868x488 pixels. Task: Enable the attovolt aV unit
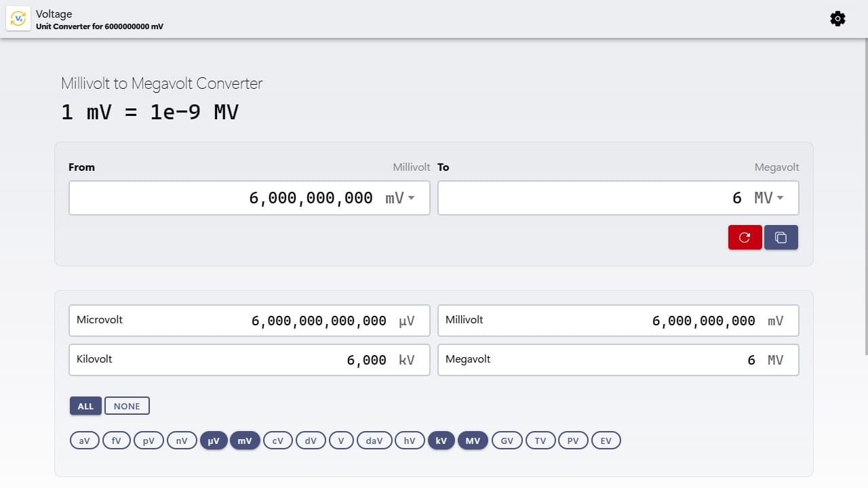pos(84,440)
